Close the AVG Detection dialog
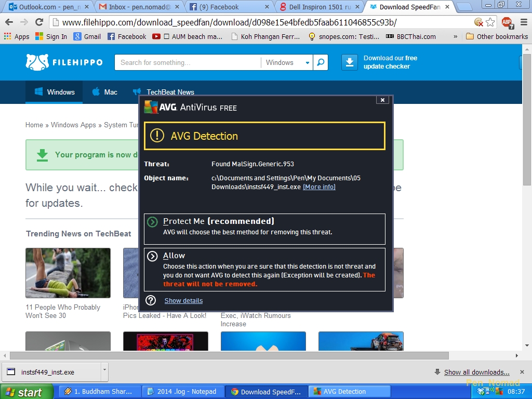 382,100
